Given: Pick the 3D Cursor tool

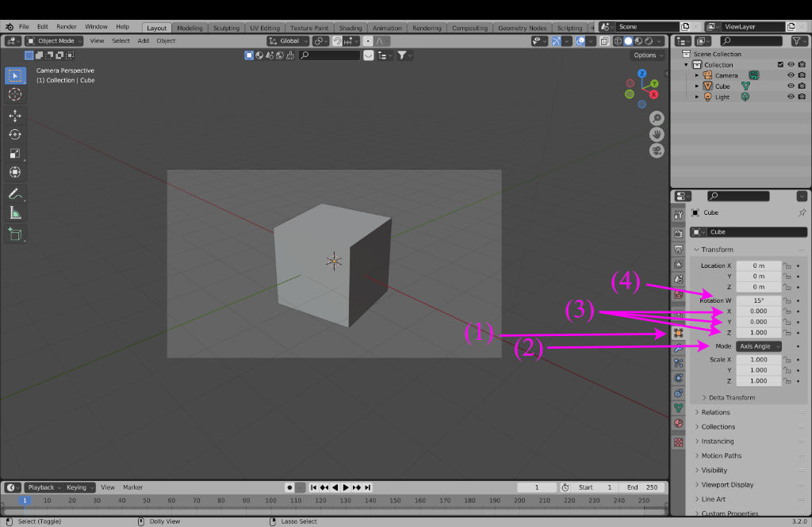Looking at the screenshot, I should tap(14, 94).
